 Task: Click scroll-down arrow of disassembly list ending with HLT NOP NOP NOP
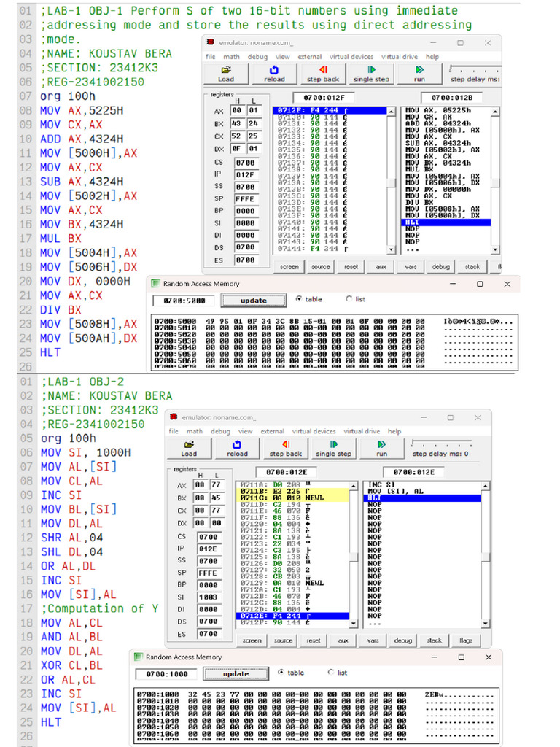click(495, 249)
